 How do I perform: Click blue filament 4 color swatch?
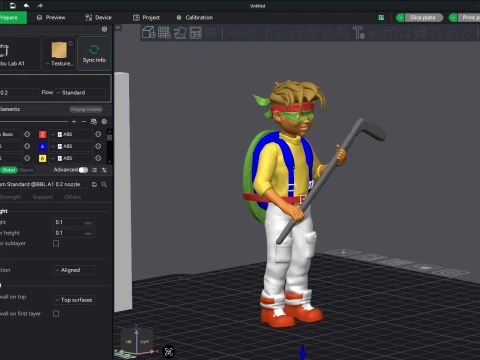[x=42, y=146]
